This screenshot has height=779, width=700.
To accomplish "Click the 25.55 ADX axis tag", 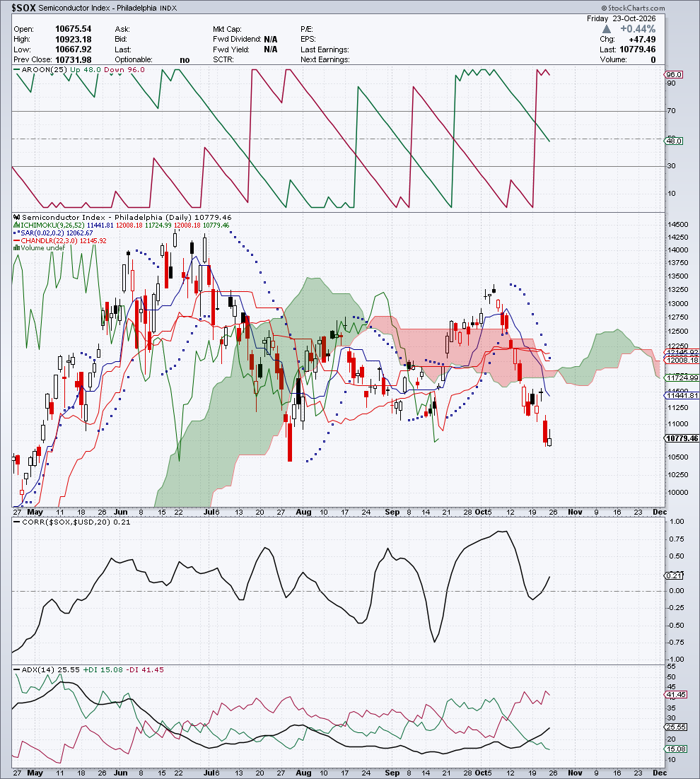I will [676, 727].
